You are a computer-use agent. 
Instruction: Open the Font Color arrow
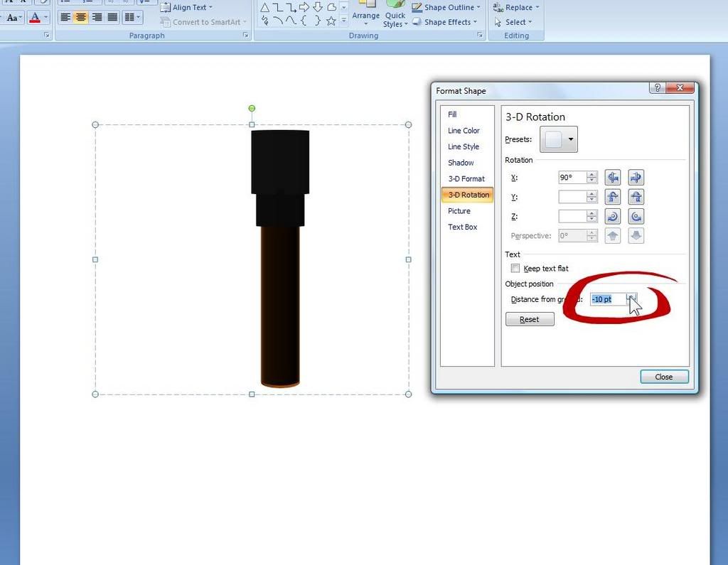[45, 18]
